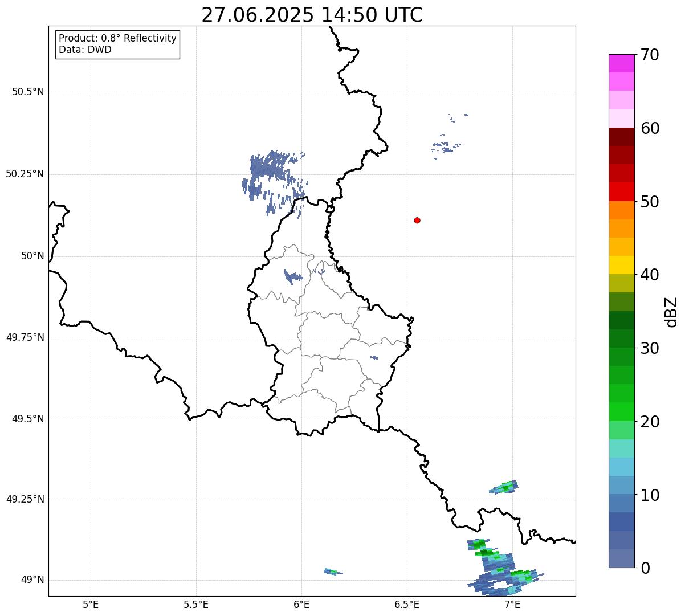Click the plot title '27.06.2025 14:50 UTC'
This screenshot has width=685, height=616.
(312, 15)
